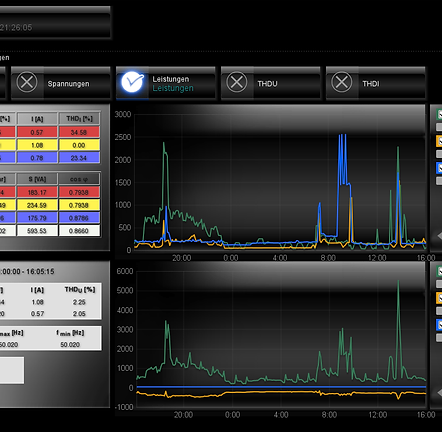The height and width of the screenshot is (432, 442).
Task: Click the 20:00 label under the upper chart
Action: point(182,258)
